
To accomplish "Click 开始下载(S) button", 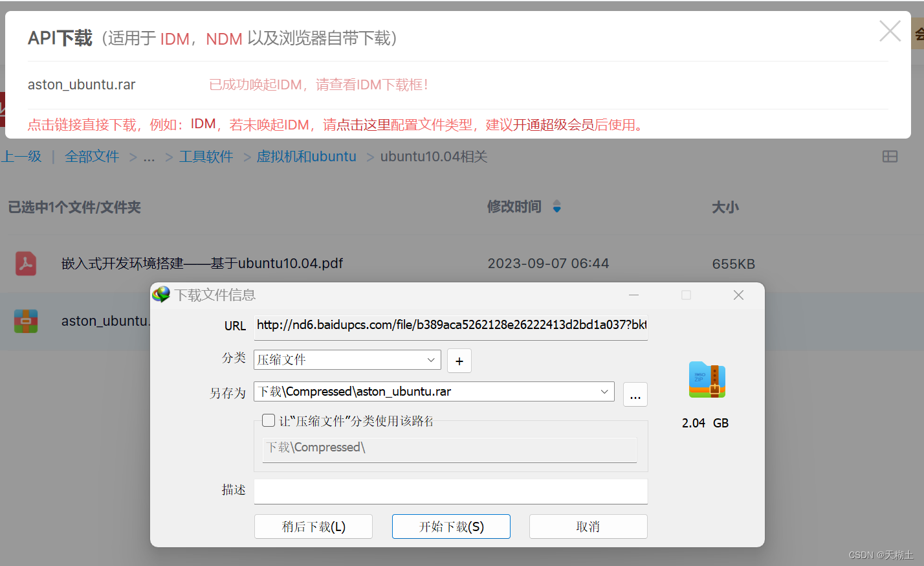I will [451, 526].
